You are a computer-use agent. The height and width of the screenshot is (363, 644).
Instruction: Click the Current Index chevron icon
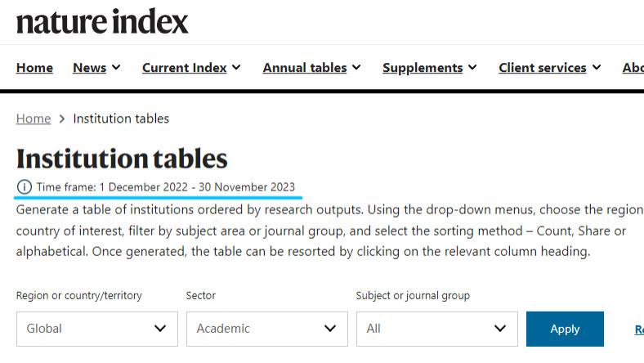tap(236, 67)
